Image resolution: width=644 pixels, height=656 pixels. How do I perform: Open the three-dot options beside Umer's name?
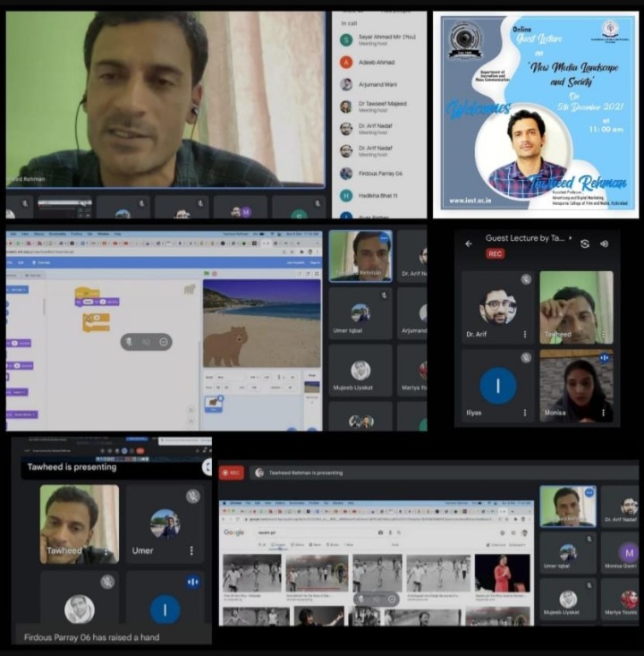[x=191, y=550]
